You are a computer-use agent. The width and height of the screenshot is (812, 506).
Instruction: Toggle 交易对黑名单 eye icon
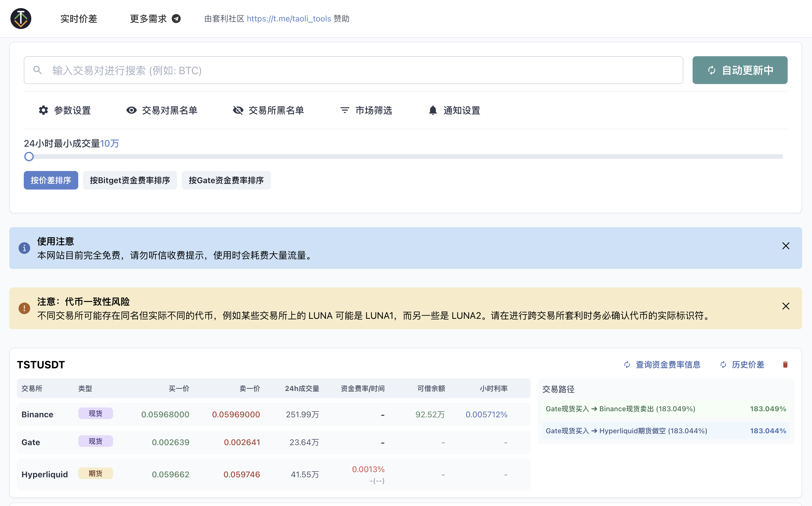pos(132,110)
